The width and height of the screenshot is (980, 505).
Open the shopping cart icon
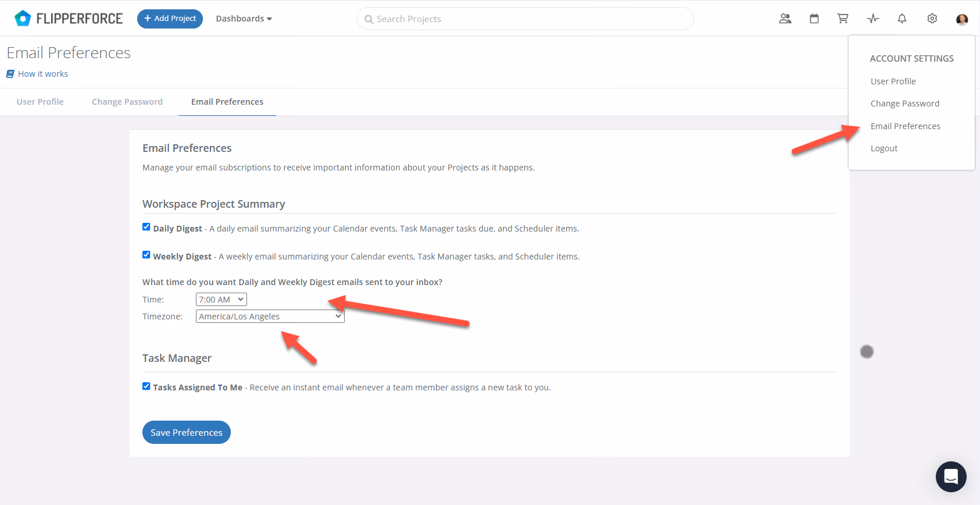[843, 19]
